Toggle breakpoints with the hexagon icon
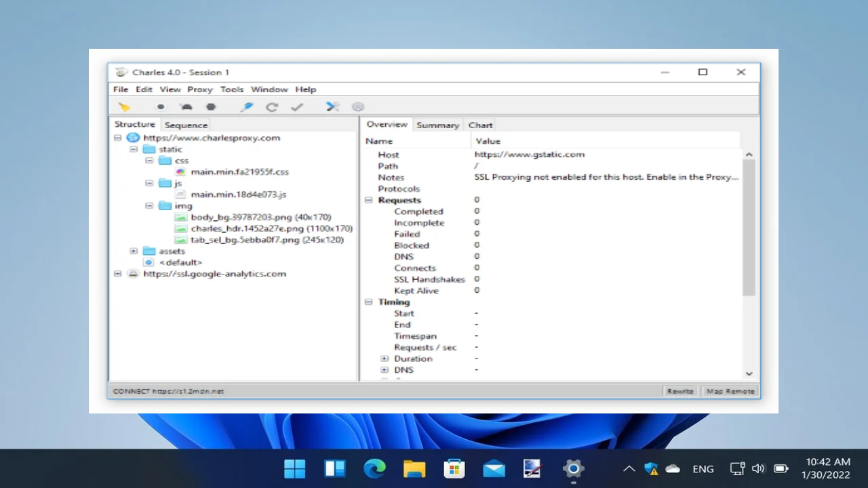This screenshot has width=868, height=488. click(211, 107)
